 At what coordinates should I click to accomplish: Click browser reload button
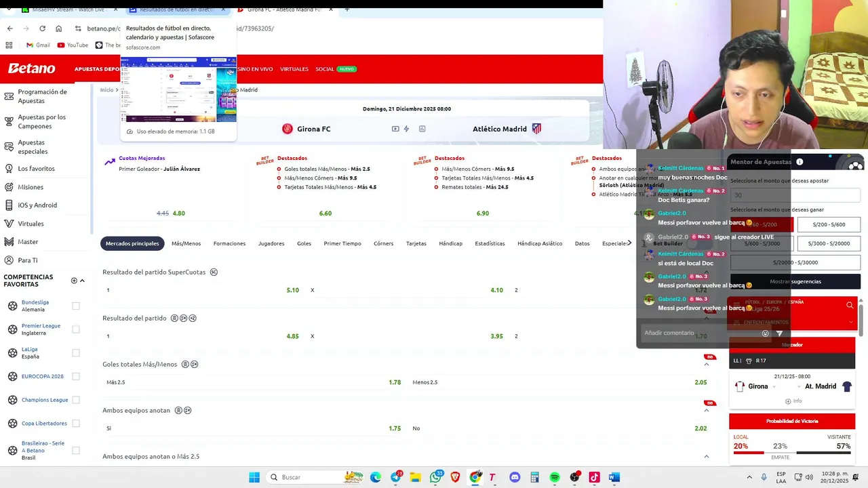point(42,28)
